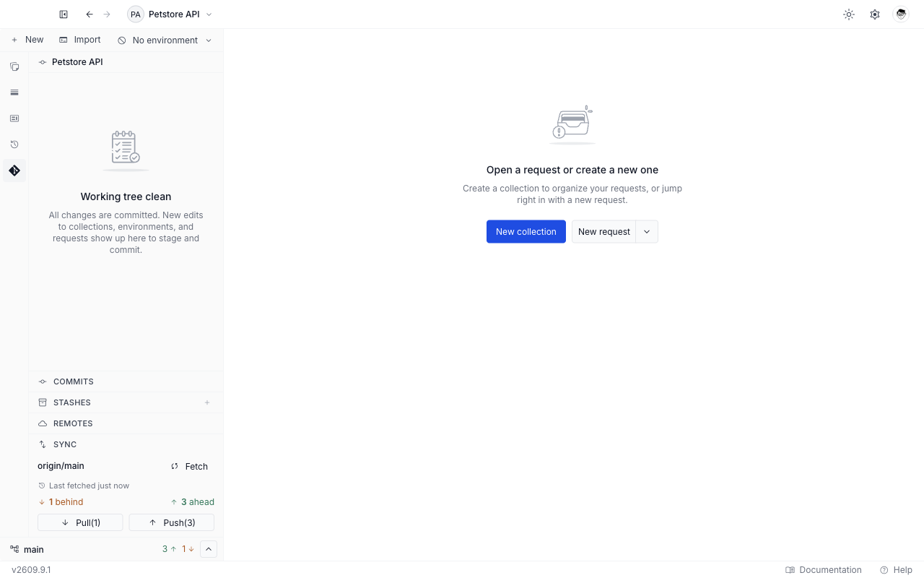The width and height of the screenshot is (924, 578).
Task: Click the 'Working tree clean' heading
Action: pyautogui.click(x=126, y=197)
